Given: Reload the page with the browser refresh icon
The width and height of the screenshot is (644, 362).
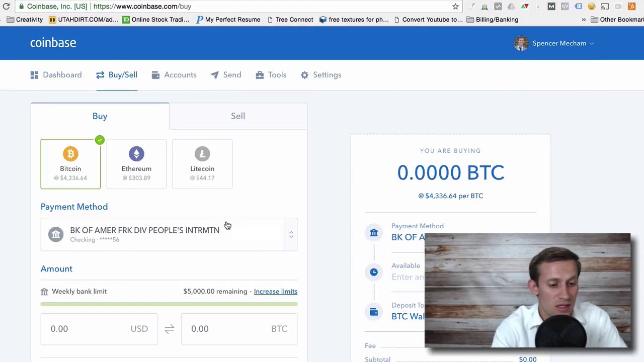Looking at the screenshot, I should (x=6, y=7).
